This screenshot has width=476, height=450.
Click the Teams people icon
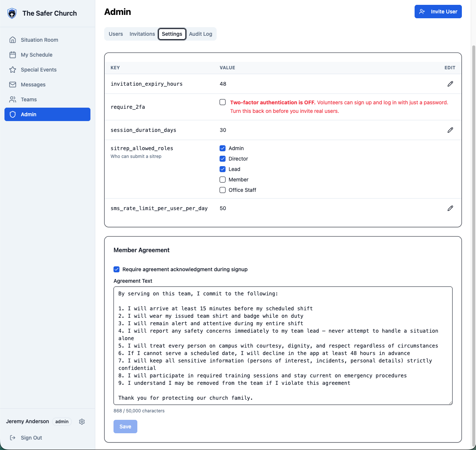(x=13, y=99)
